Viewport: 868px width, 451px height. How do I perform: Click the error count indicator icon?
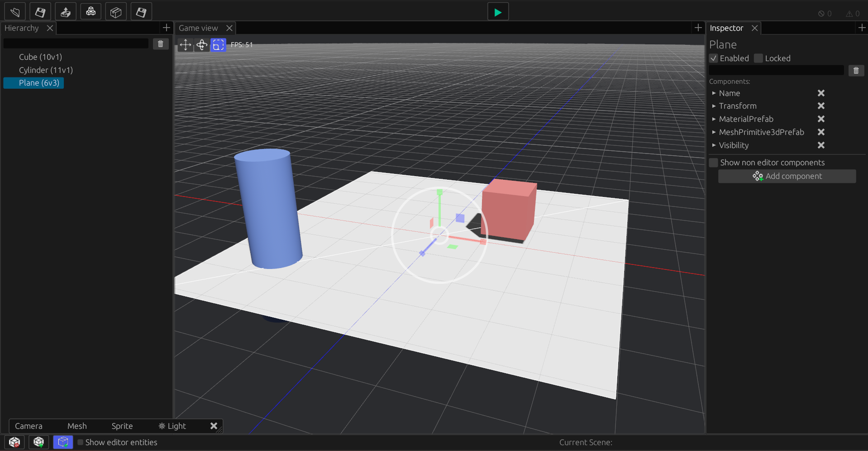(x=821, y=14)
